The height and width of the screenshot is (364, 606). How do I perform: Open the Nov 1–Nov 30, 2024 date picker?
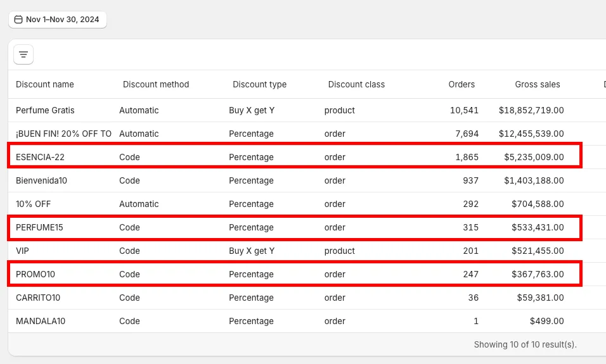click(x=58, y=20)
